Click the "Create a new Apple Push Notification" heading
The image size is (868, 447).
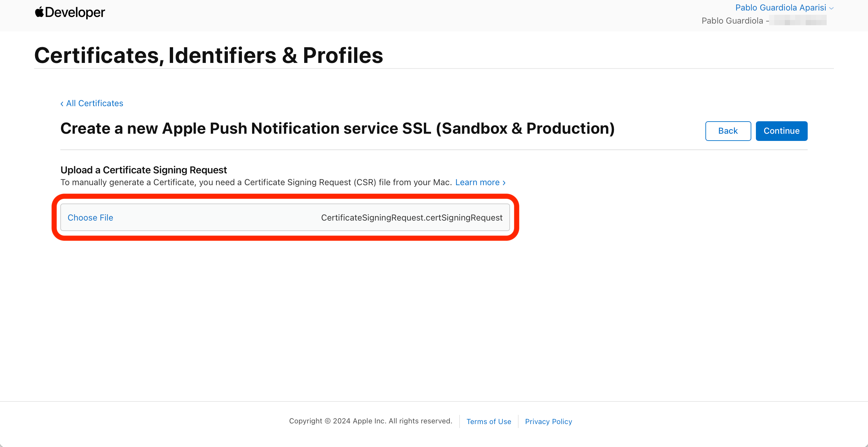[x=337, y=128]
